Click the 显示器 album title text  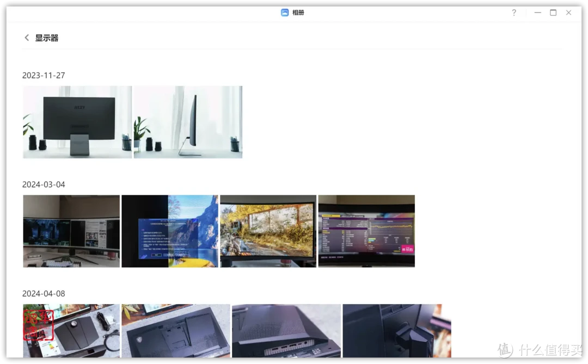(x=47, y=38)
